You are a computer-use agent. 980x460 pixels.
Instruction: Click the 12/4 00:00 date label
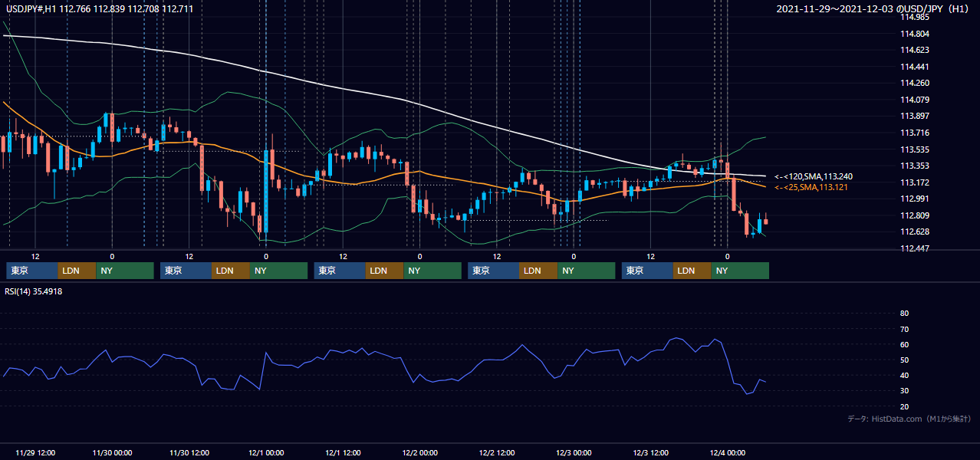pos(727,452)
